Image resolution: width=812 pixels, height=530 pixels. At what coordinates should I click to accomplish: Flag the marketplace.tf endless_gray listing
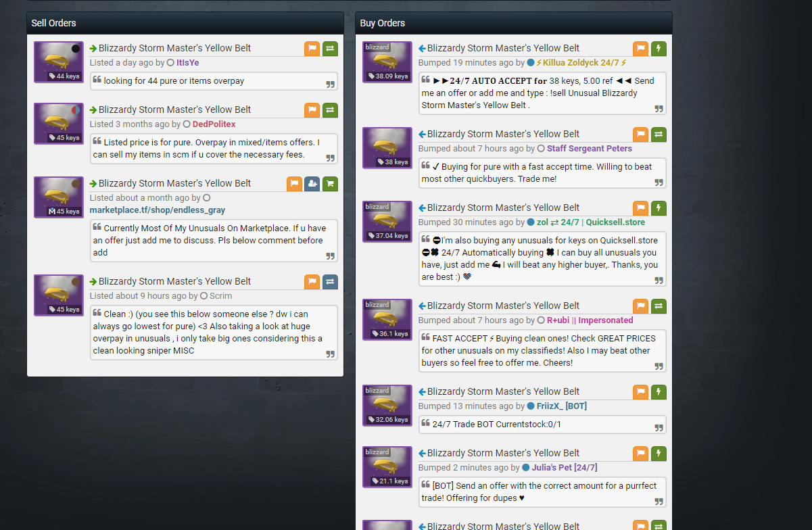coord(294,184)
